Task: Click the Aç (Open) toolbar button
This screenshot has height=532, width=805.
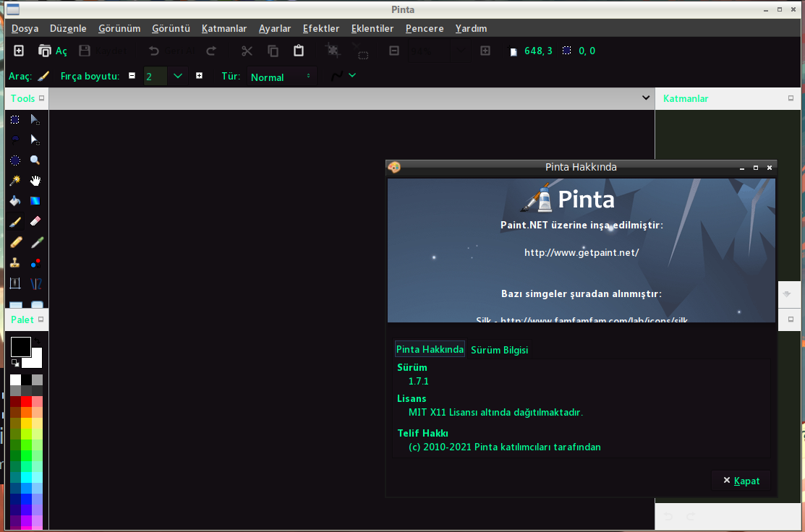Action: tap(52, 51)
